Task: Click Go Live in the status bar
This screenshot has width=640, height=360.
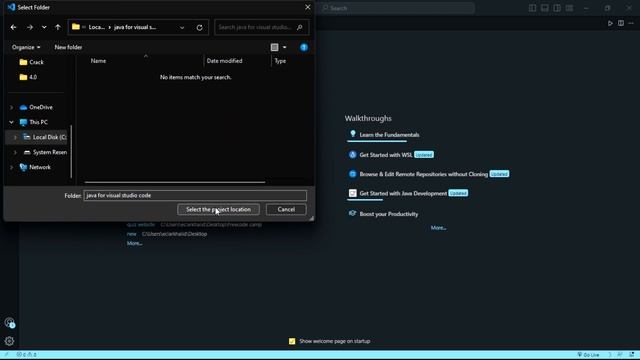Action: (x=588, y=355)
